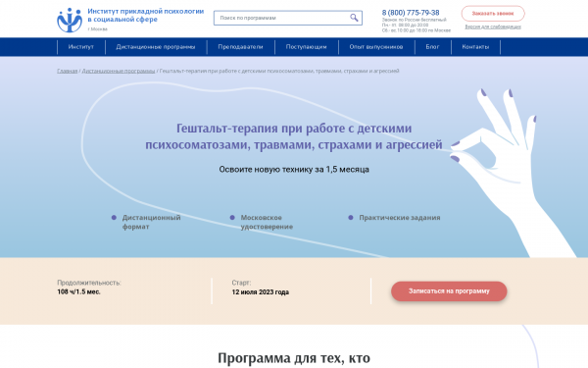
Task: Click 'Программа для тех, кто' heading
Action: pos(294,358)
